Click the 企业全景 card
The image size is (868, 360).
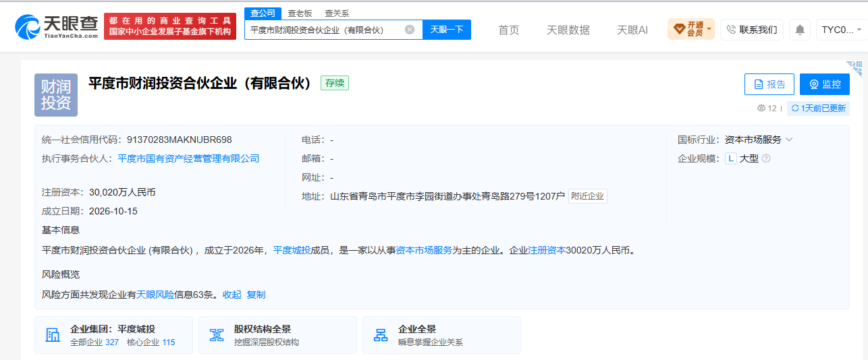441,335
